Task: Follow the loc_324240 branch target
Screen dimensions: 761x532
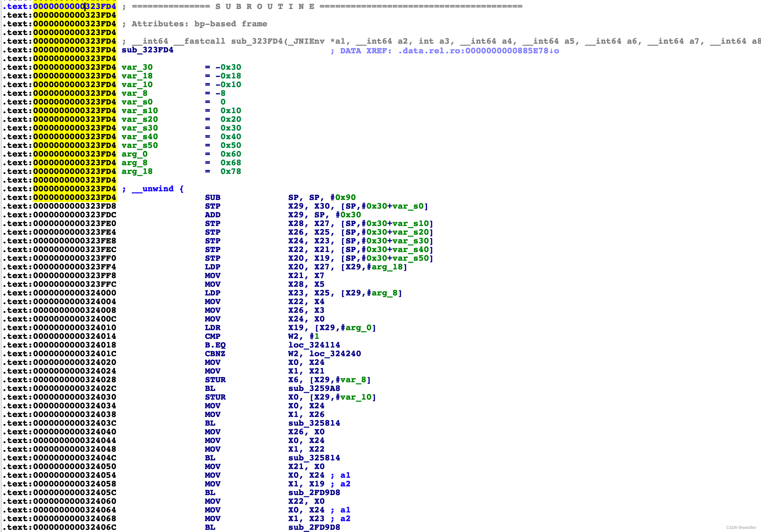Action: pyautogui.click(x=335, y=353)
